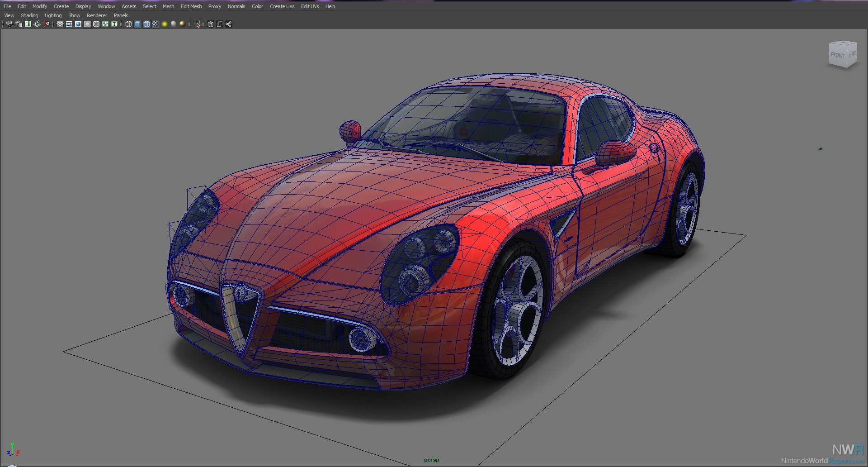Screen dimensions: 868x467
Task: Click the X-Ray Joints icon
Action: (x=229, y=24)
